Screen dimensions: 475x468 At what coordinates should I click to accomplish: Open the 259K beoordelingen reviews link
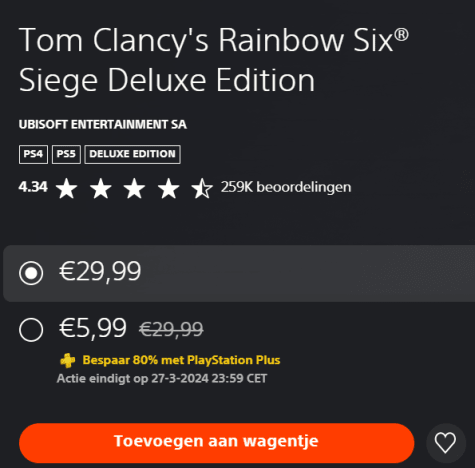286,187
